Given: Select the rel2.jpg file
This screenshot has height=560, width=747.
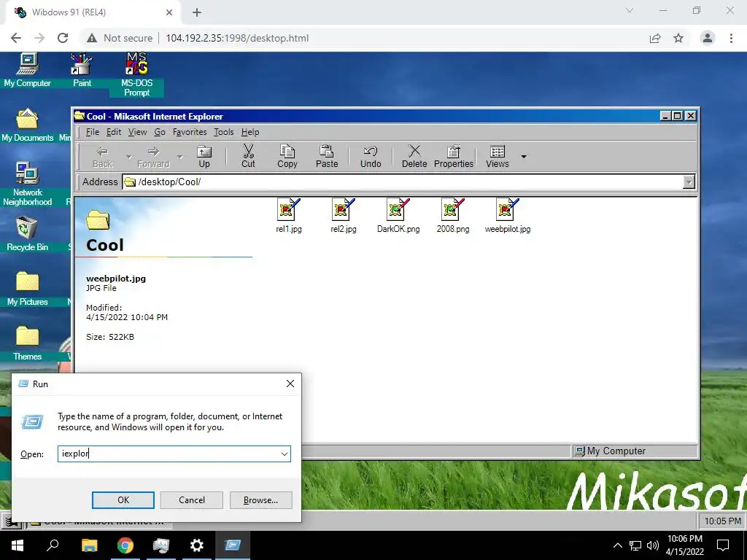Looking at the screenshot, I should 344,216.
